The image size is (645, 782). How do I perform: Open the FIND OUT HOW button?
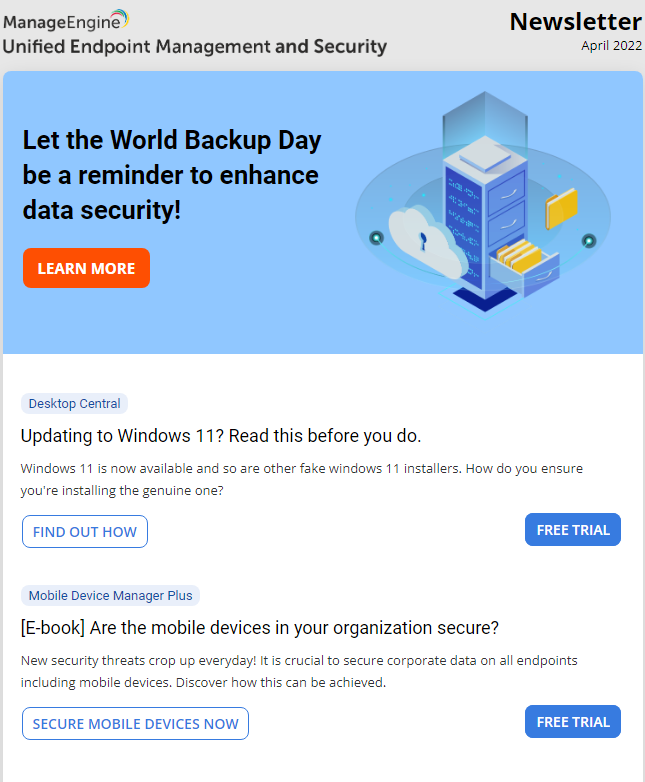tap(85, 532)
